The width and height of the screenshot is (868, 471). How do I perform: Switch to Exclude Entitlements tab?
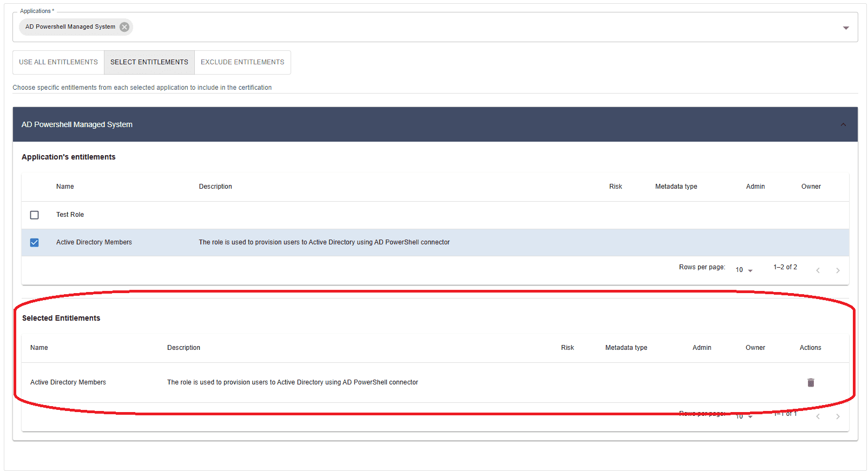[x=242, y=62]
